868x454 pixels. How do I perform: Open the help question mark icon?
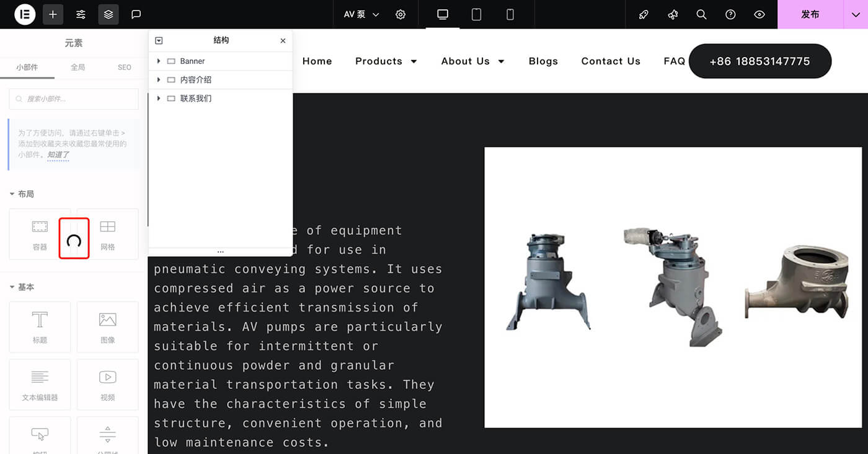tap(730, 14)
